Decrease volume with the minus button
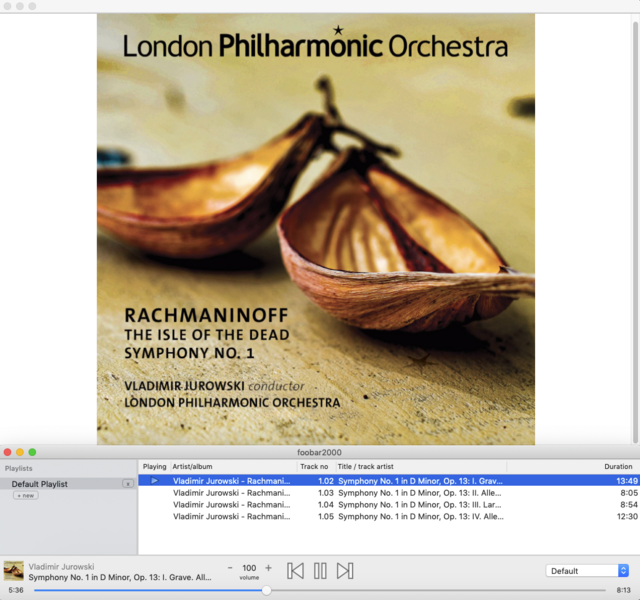Image resolution: width=640 pixels, height=600 pixels. tap(230, 568)
